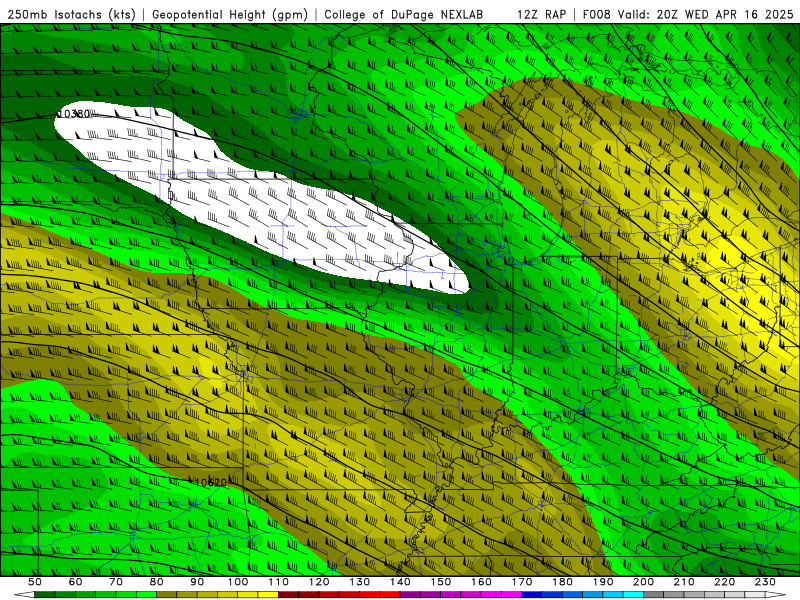This screenshot has height=600, width=800.
Task: Click the 130 label on the color scale
Action: point(360,582)
